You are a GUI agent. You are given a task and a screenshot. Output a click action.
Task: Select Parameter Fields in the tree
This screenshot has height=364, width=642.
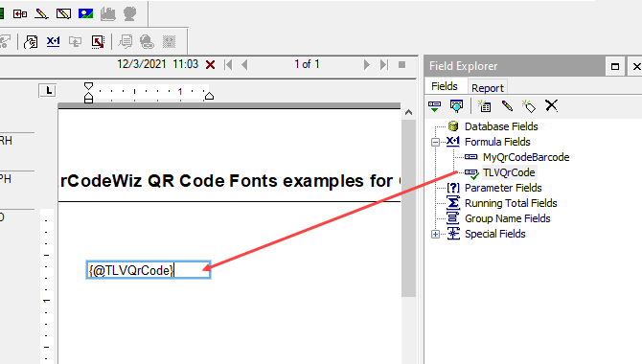[x=503, y=188]
